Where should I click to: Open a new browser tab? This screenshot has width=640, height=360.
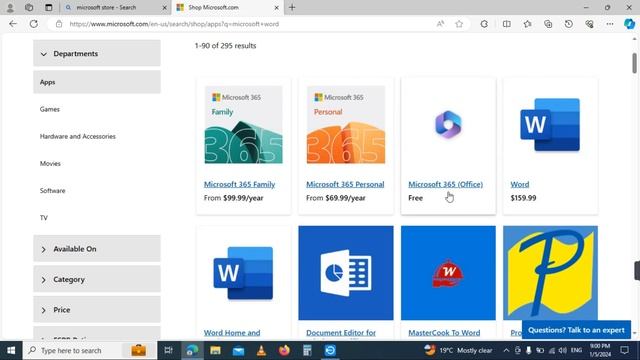(x=292, y=7)
